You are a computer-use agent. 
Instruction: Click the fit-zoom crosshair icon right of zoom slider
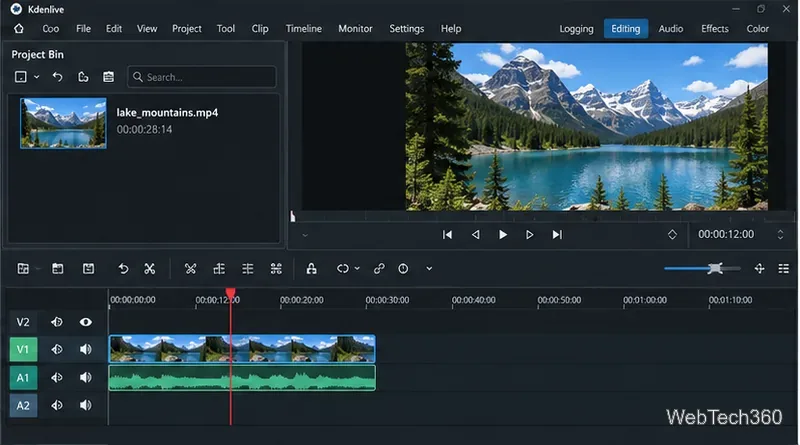click(759, 269)
